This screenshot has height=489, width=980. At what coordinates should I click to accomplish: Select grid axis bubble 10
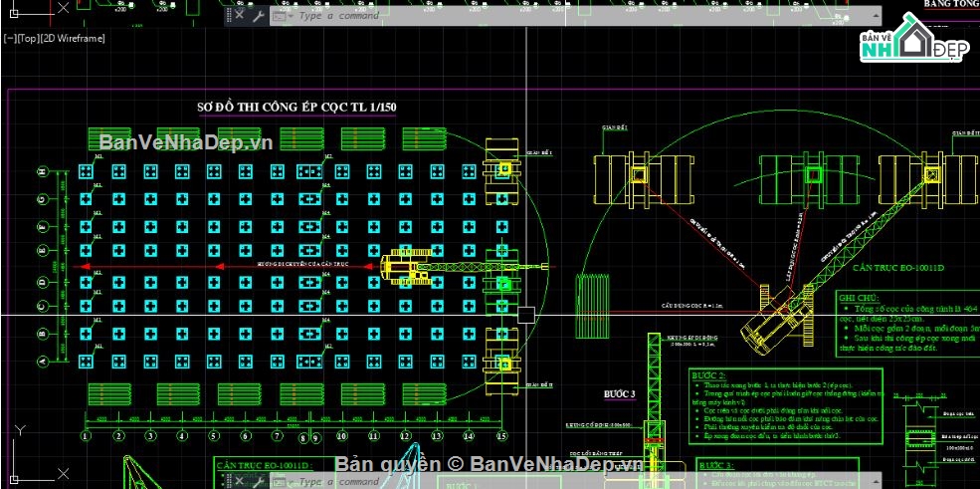[341, 436]
